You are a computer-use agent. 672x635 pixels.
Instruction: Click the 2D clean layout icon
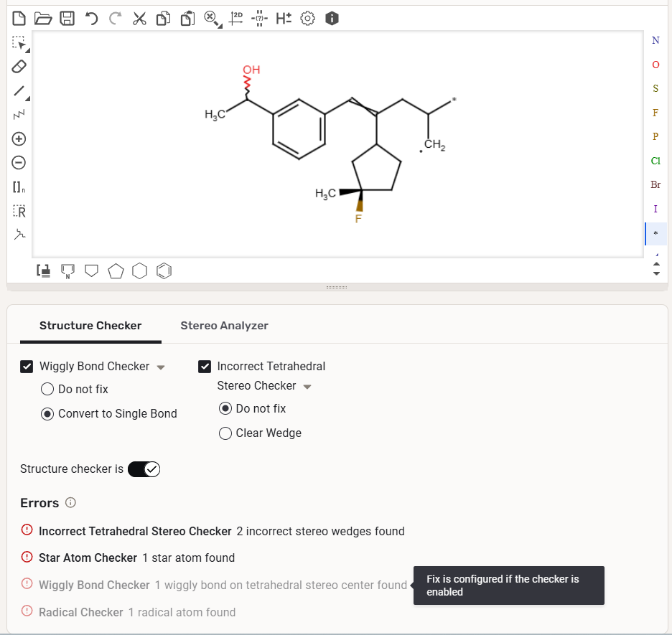point(236,18)
